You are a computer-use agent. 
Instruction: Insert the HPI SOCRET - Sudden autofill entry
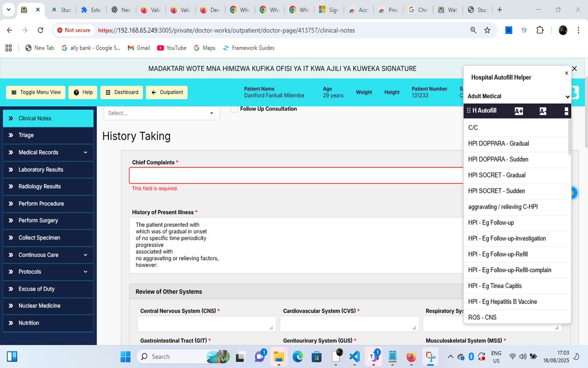[x=497, y=191]
